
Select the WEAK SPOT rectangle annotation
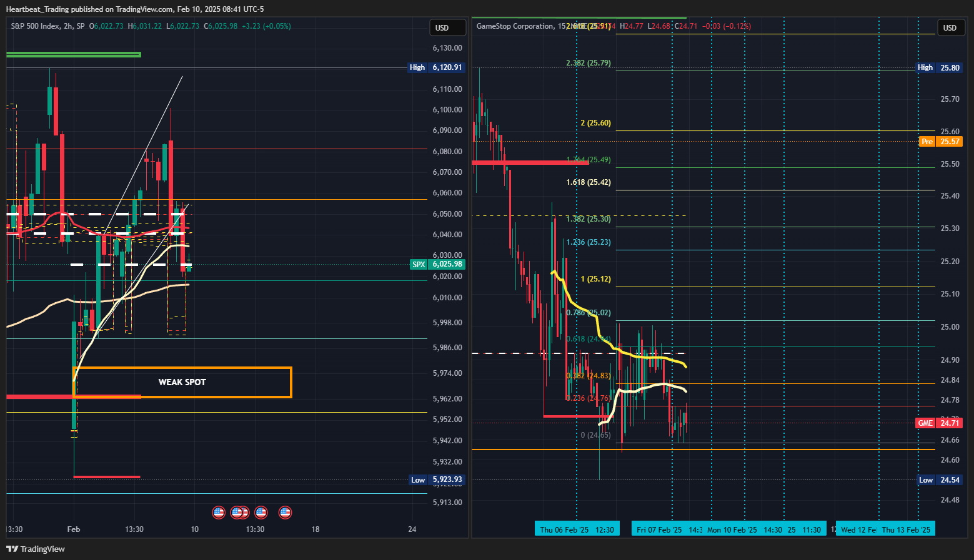182,382
